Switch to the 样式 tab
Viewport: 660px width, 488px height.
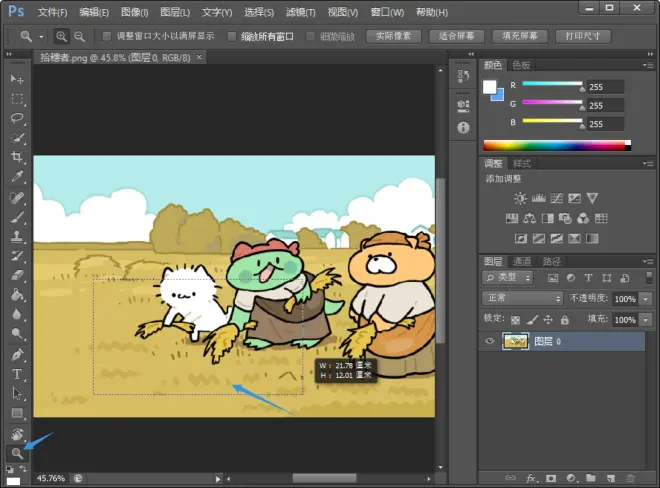point(522,163)
